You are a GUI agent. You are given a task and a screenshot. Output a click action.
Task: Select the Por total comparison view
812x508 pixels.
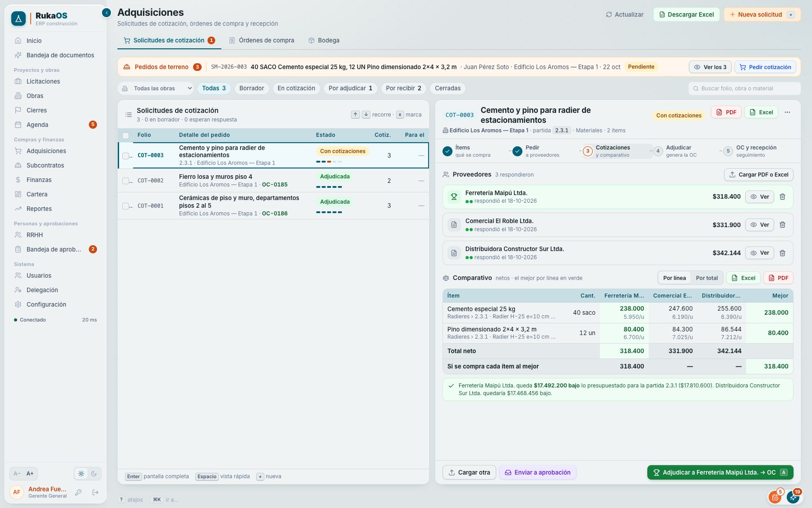(x=706, y=278)
